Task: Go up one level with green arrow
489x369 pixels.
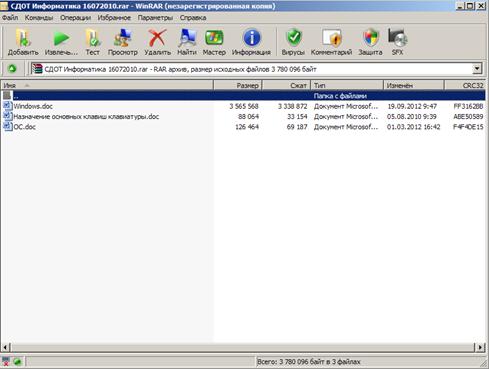Action: [12, 69]
